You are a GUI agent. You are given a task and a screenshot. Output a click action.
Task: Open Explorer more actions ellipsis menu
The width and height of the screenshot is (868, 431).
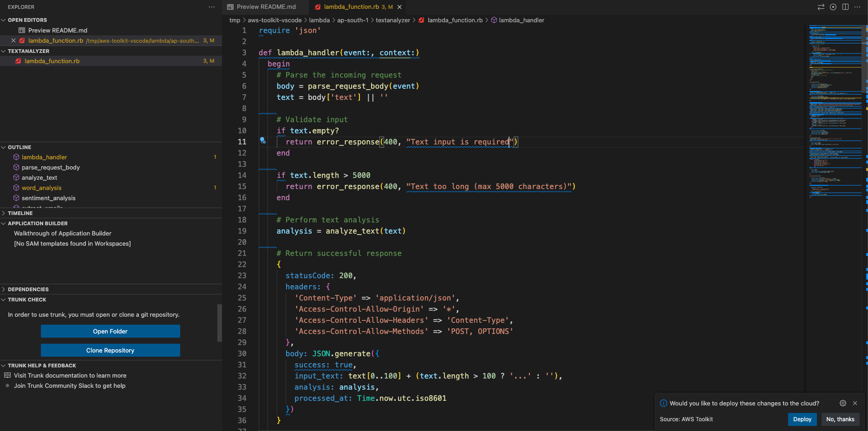point(212,7)
